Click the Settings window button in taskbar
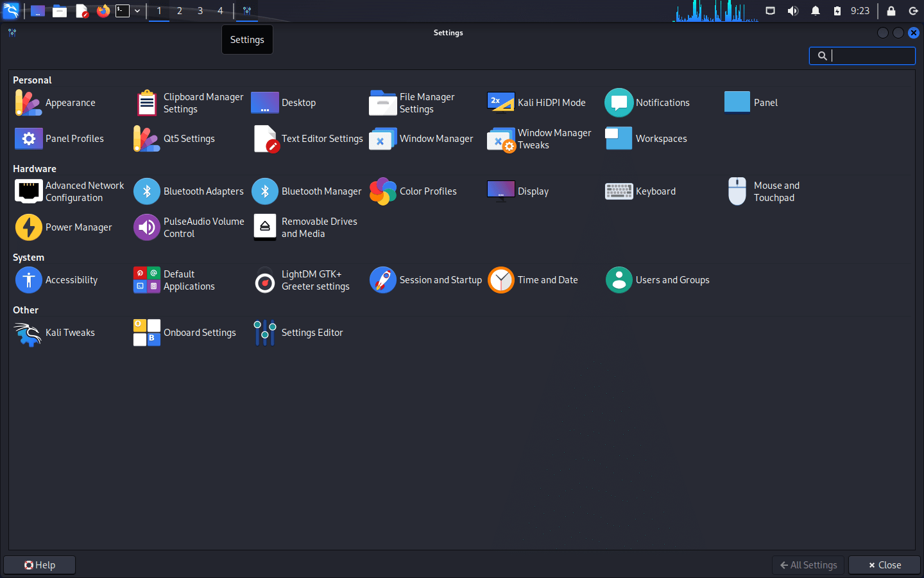 click(247, 11)
